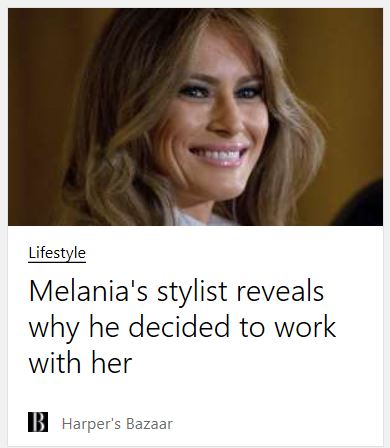
Task: Click the word 'Melania's' in the headline
Action: pos(88,291)
